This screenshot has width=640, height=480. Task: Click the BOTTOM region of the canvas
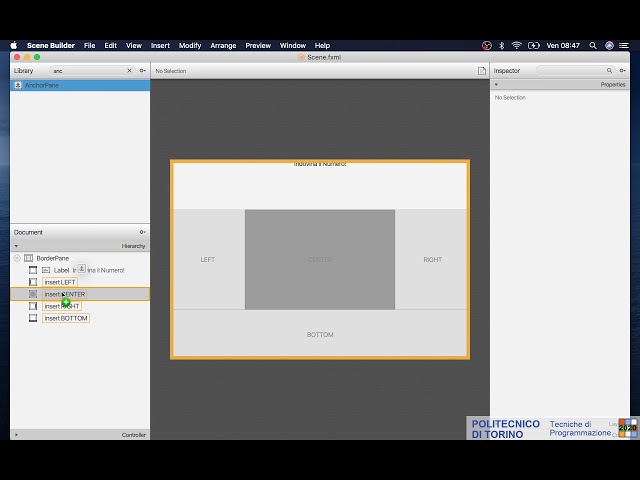(x=320, y=334)
